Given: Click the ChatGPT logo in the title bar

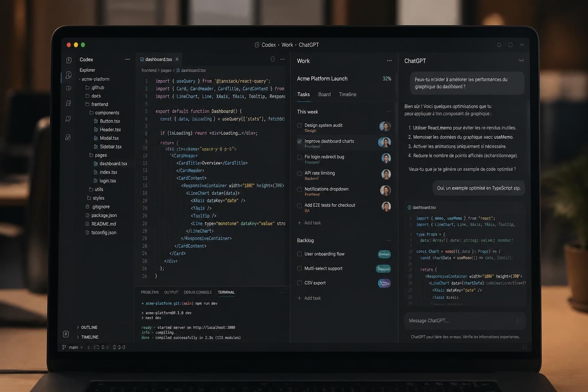Looking at the screenshot, I should tap(257, 45).
